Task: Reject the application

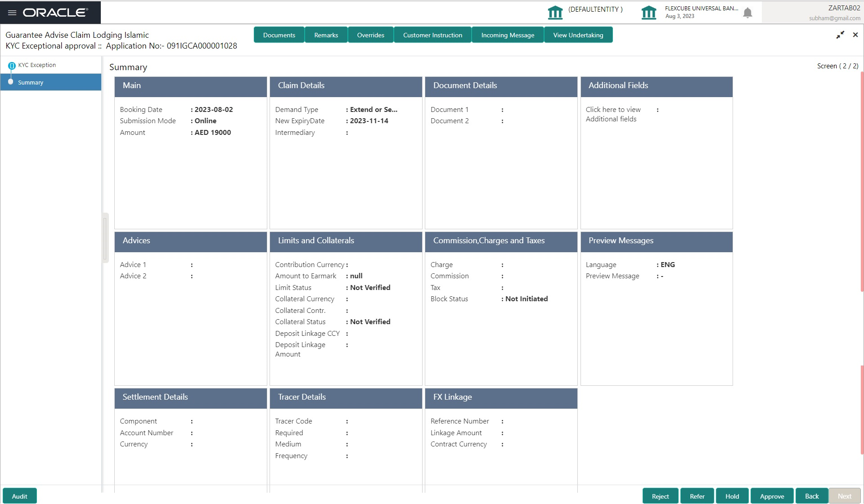Action: (660, 496)
